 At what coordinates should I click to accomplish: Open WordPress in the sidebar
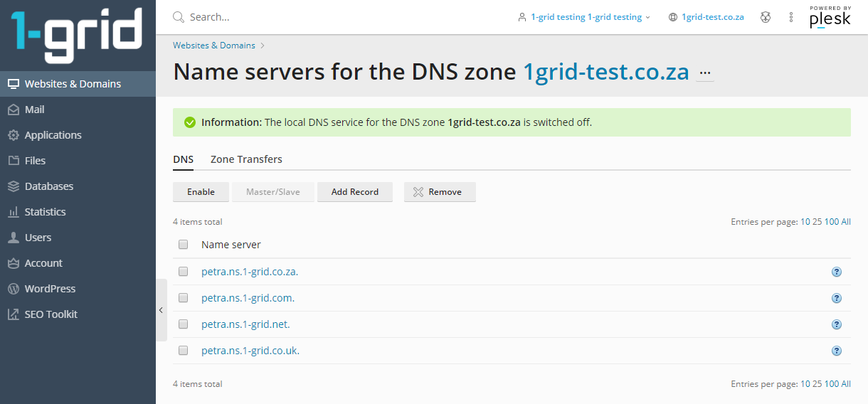click(78, 289)
